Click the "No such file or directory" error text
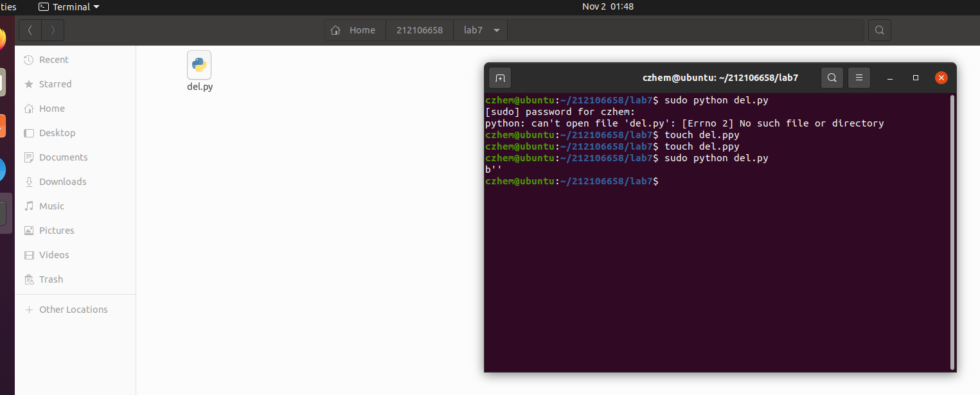This screenshot has height=395, width=980. coord(812,123)
